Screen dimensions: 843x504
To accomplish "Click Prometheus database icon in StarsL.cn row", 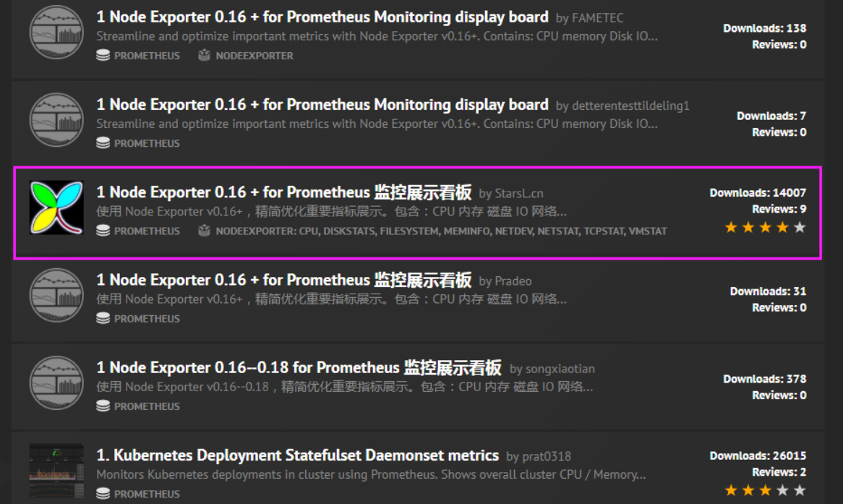I will (x=103, y=231).
